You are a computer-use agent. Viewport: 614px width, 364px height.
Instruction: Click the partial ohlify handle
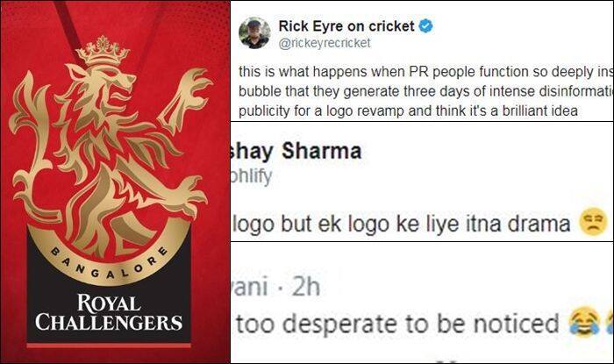coord(251,176)
